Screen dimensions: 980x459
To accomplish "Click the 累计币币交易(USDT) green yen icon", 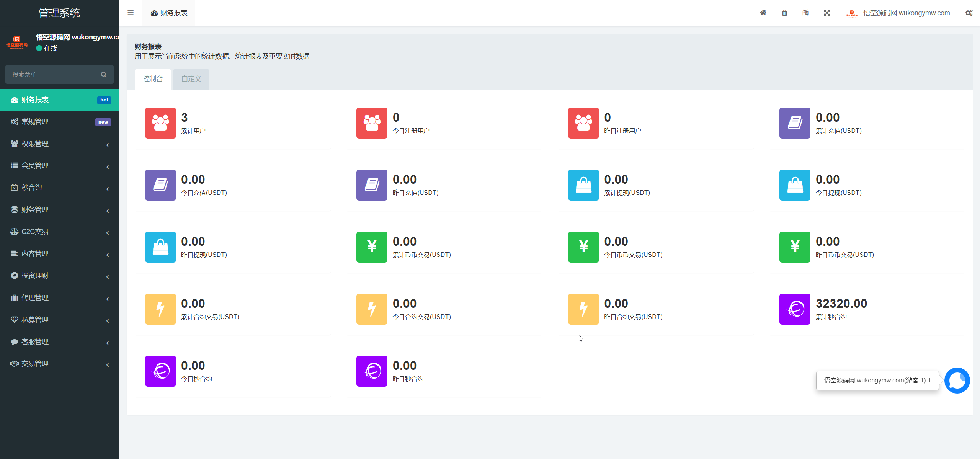I will 372,247.
